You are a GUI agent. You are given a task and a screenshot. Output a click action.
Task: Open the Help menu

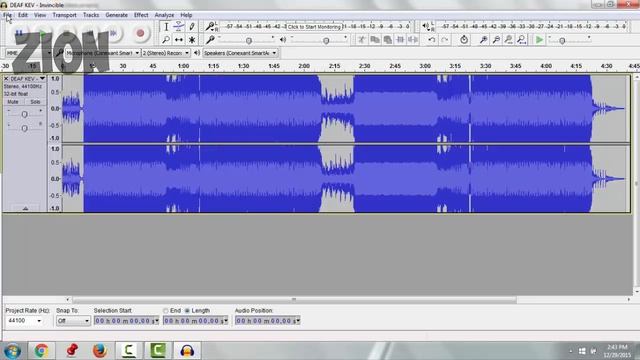click(186, 15)
